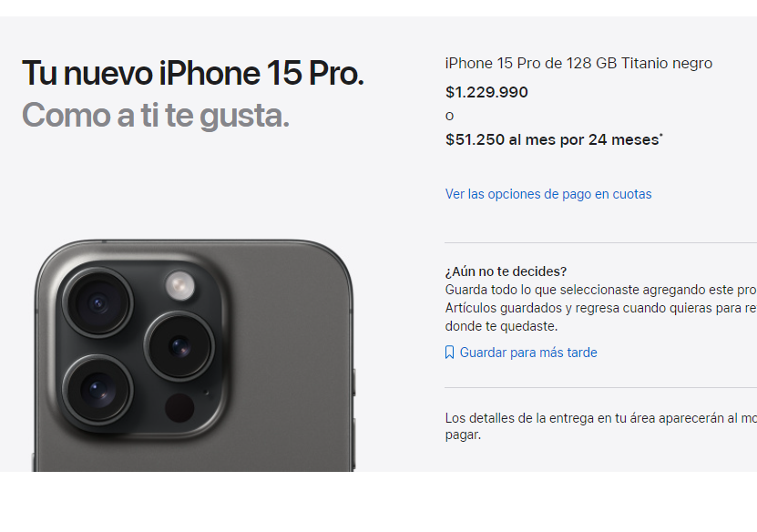This screenshot has width=757, height=532.
Task: Click the bottom-left camera lens in photo
Action: point(98,390)
